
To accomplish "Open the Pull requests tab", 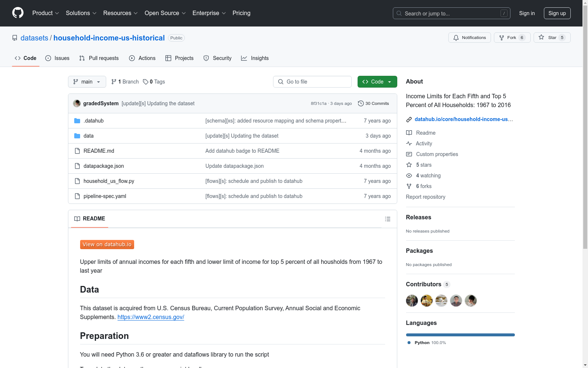I will tap(99, 58).
